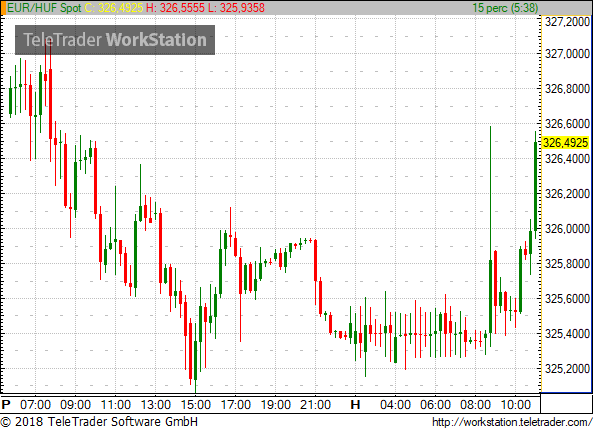Click the 326,4000 price axis label
The image size is (593, 431).
(567, 159)
